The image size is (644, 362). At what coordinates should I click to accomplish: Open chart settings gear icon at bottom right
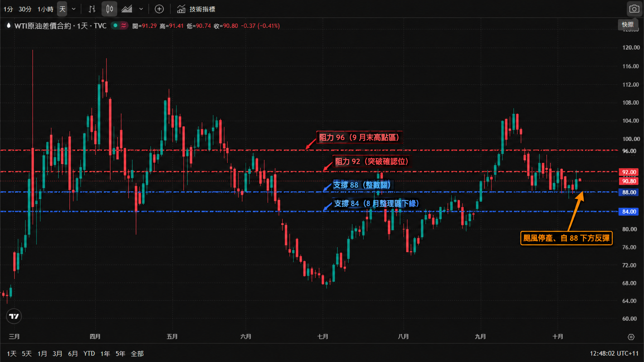(631, 337)
